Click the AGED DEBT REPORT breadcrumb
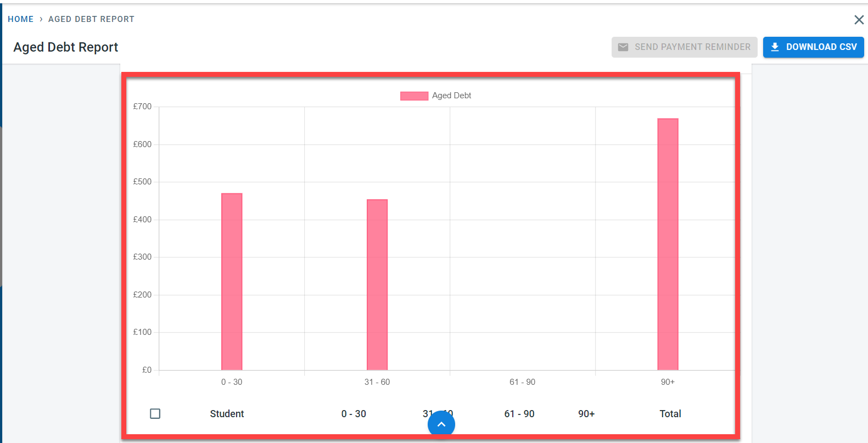The height and width of the screenshot is (443, 868). [91, 19]
